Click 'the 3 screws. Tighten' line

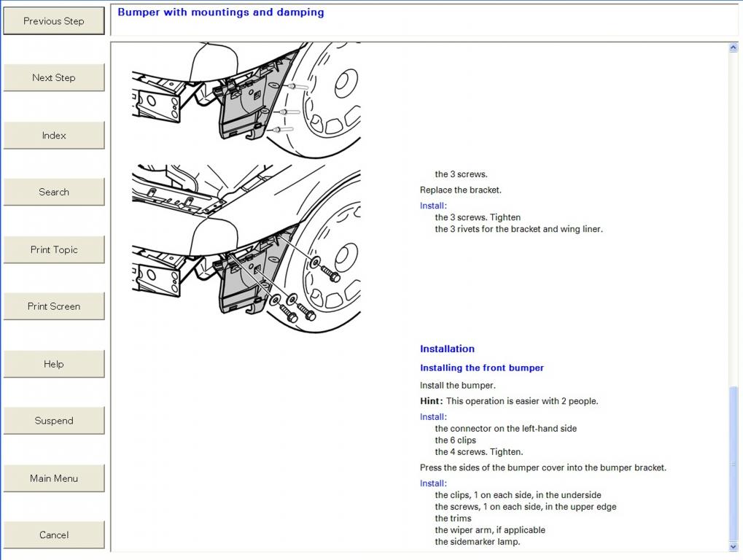click(x=478, y=217)
